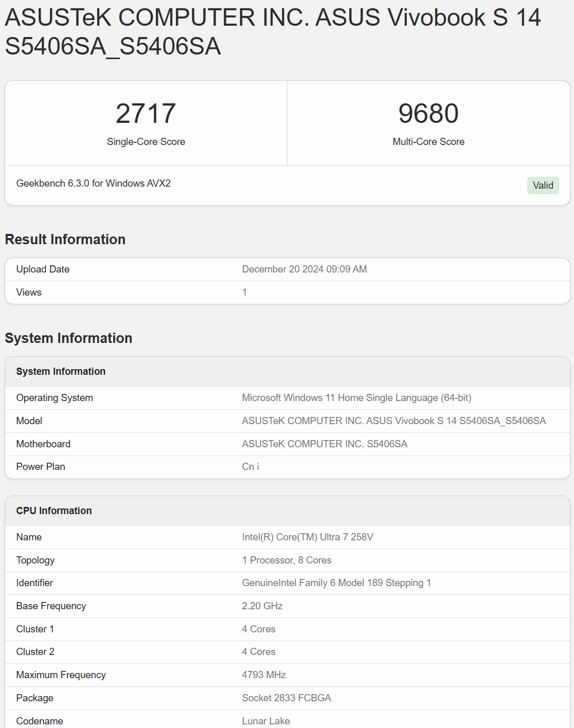Click the large System Information section heading
Screen dimensions: 574x728
pos(68,338)
